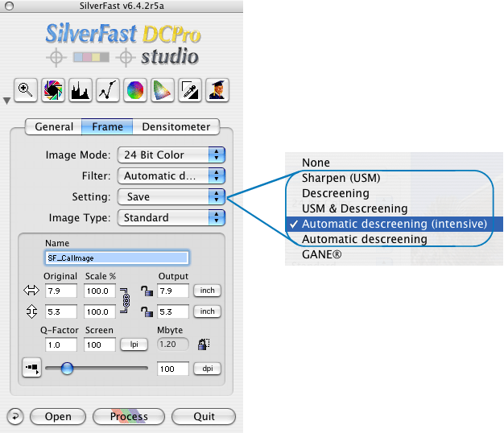This screenshot has width=504, height=433.
Task: Open the histogram tool
Action: 81,89
